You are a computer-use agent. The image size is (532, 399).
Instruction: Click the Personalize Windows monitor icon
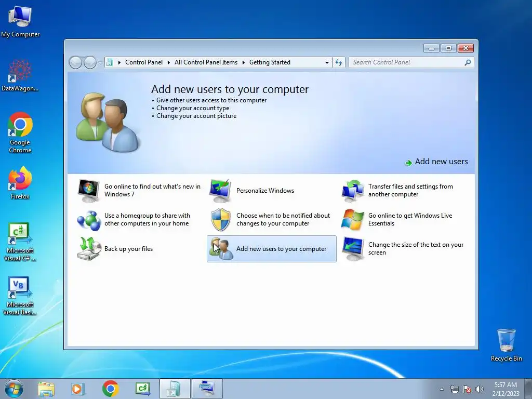pos(220,190)
